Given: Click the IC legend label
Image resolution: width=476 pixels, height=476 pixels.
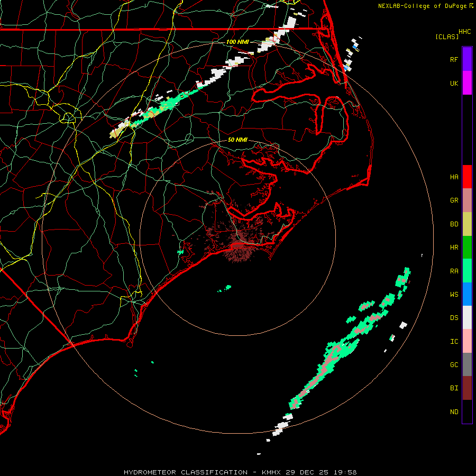Looking at the screenshot, I should pos(454,342).
